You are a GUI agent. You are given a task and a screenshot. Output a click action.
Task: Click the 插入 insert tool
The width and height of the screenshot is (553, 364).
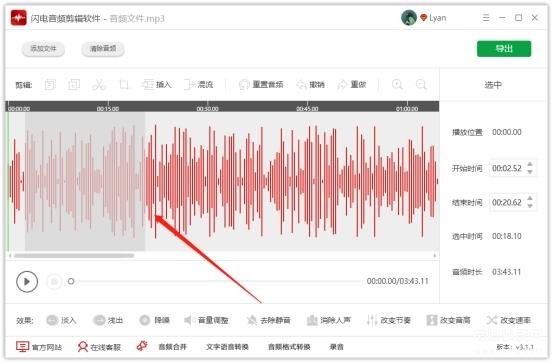(x=157, y=85)
